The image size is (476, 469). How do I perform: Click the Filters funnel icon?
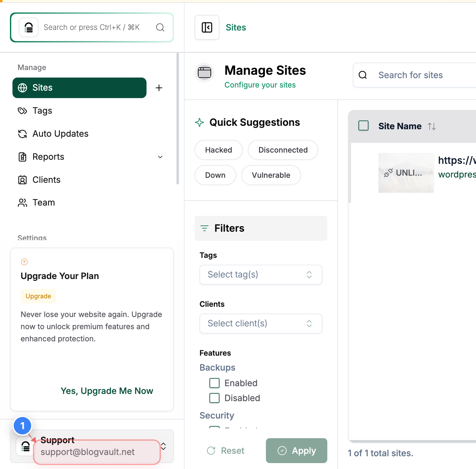click(204, 228)
